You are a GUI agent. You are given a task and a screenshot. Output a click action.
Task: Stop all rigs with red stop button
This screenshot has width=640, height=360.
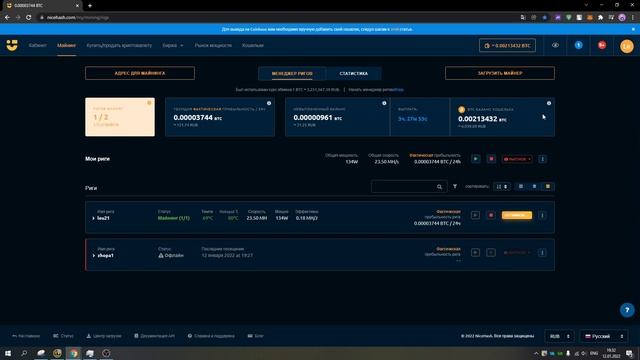pyautogui.click(x=491, y=159)
